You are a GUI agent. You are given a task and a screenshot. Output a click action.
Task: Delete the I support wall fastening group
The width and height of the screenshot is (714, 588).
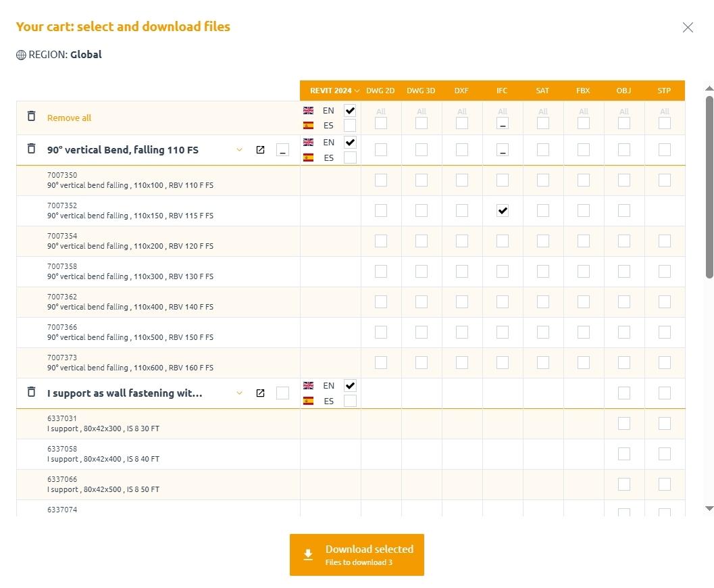[x=31, y=392]
